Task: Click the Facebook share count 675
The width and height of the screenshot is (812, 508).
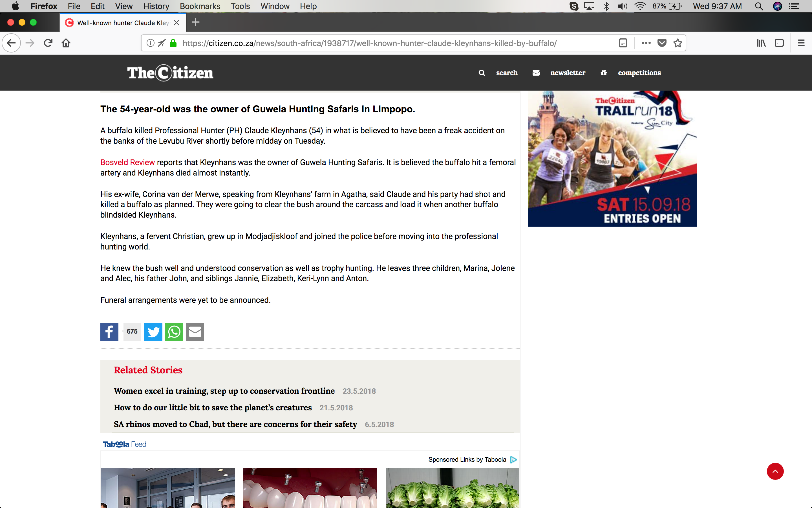Action: 132,332
